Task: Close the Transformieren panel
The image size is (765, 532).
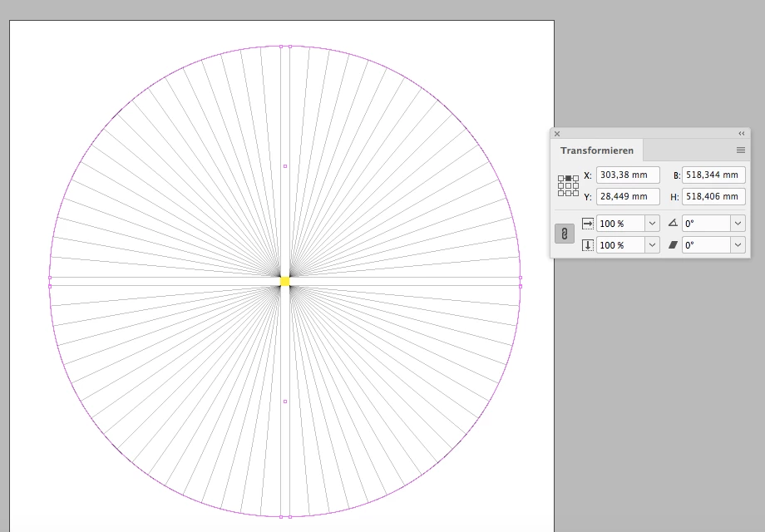Action: (557, 134)
